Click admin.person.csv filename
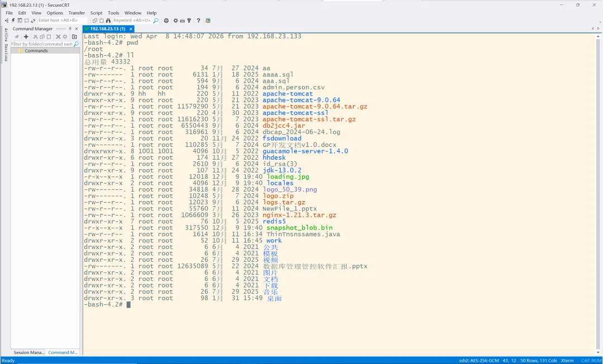 [x=294, y=87]
